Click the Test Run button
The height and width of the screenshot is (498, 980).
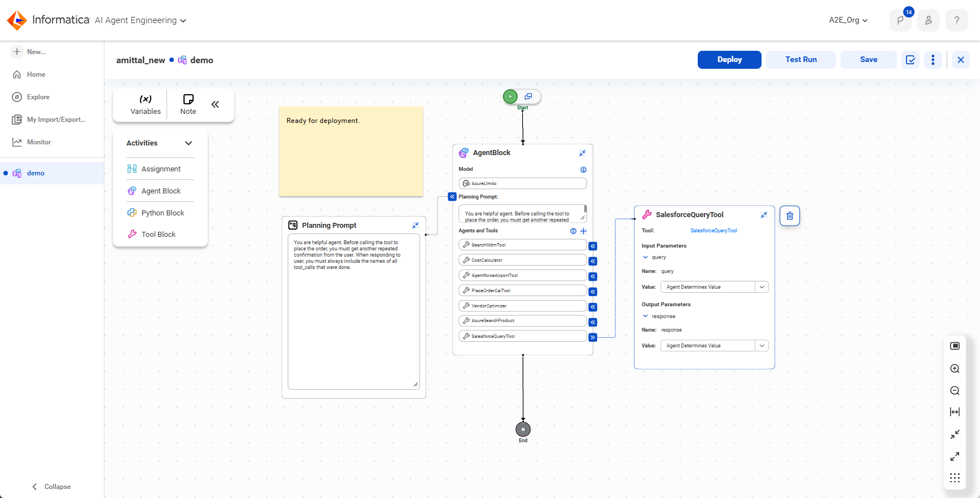click(800, 60)
